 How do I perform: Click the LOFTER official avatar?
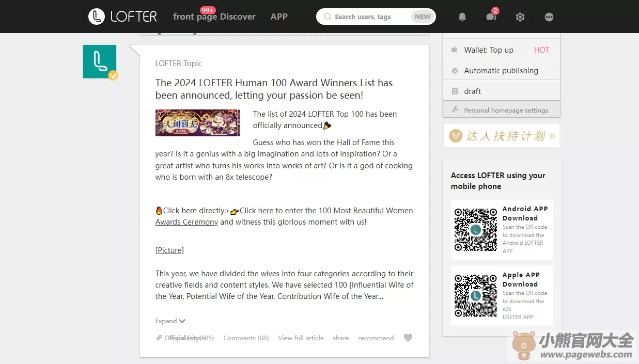(x=100, y=61)
